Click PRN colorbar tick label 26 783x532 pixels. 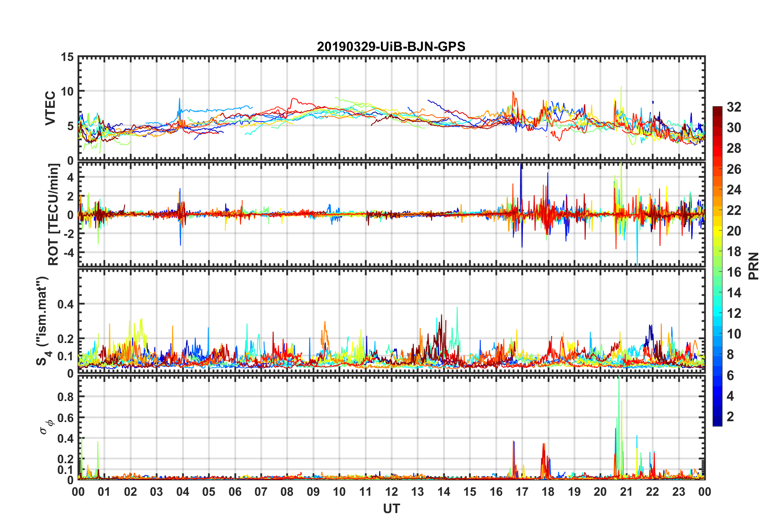(734, 169)
